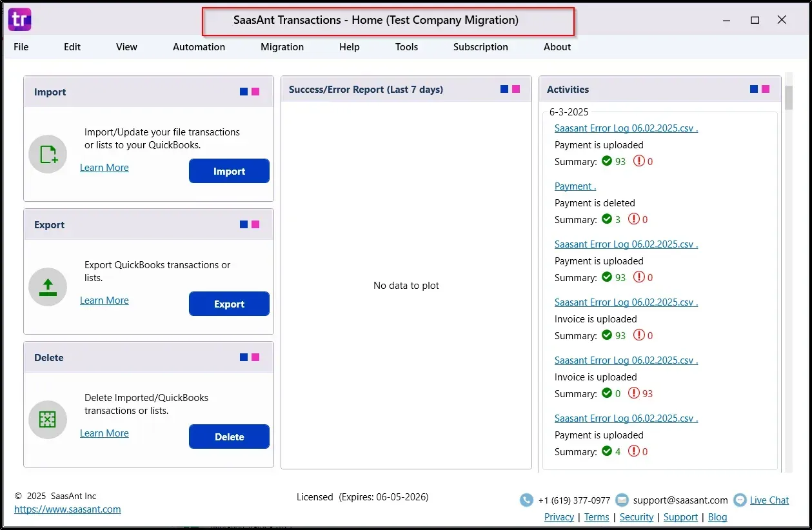812x530 pixels.
Task: Click the chat bubble icon beside Live Chat
Action: 740,500
